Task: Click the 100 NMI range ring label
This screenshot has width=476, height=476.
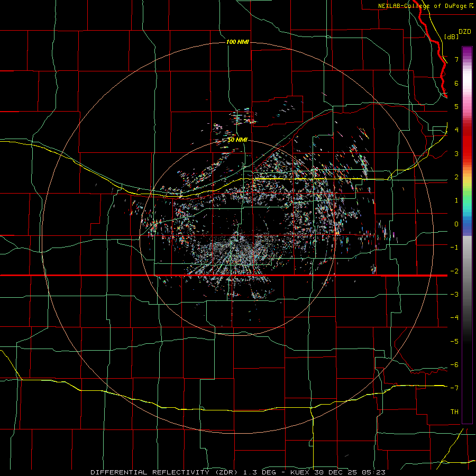Action: tap(237, 42)
